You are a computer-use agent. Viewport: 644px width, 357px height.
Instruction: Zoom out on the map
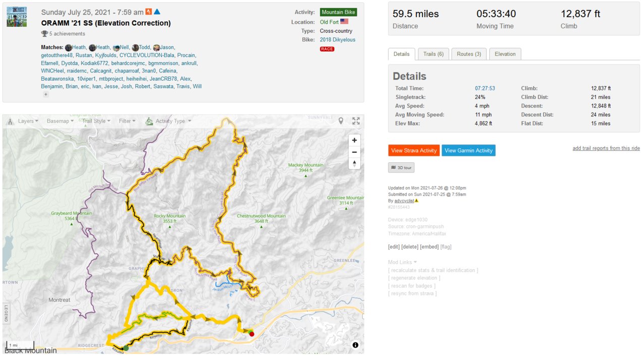(x=354, y=152)
